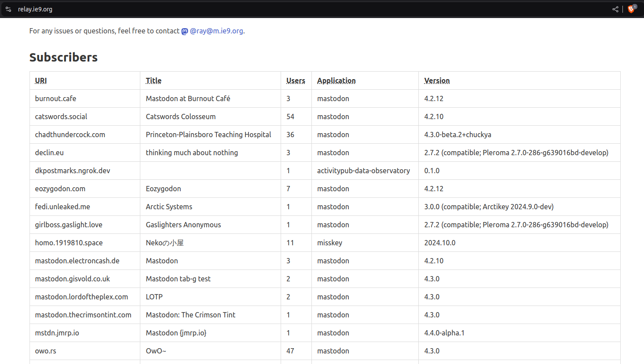
Task: Select the burnout.cafe URI cell
Action: click(85, 98)
